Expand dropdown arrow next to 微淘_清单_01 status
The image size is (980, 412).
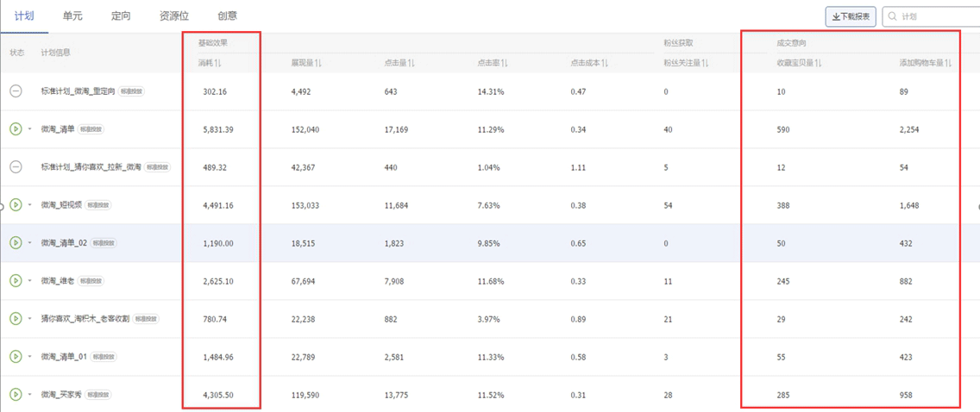click(x=29, y=357)
